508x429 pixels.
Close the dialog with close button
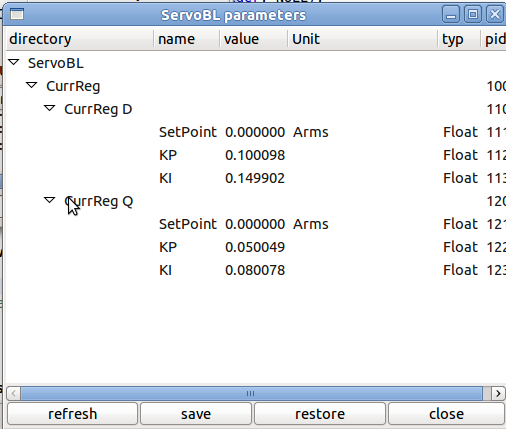[446, 414]
